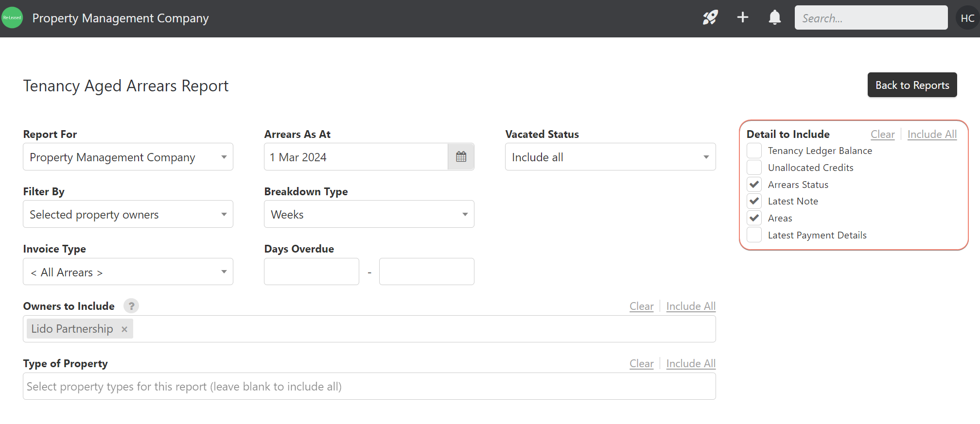Click the header Search field
980x424 pixels.
pyautogui.click(x=871, y=18)
